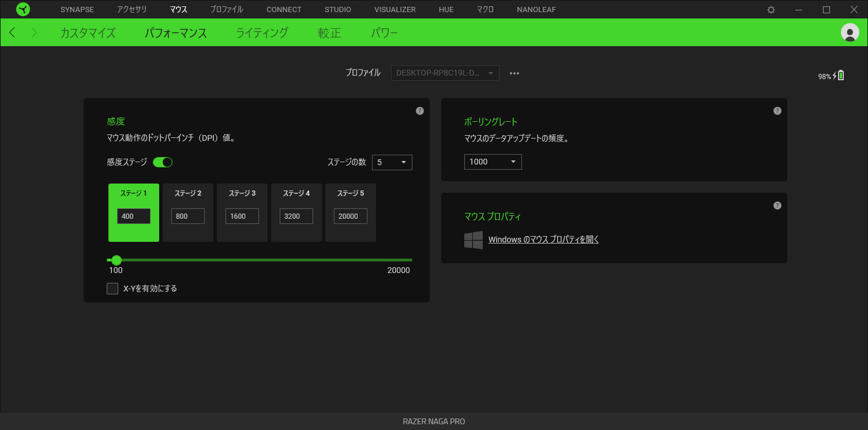The height and width of the screenshot is (430, 868).
Task: Click the マウス tab
Action: (x=178, y=10)
